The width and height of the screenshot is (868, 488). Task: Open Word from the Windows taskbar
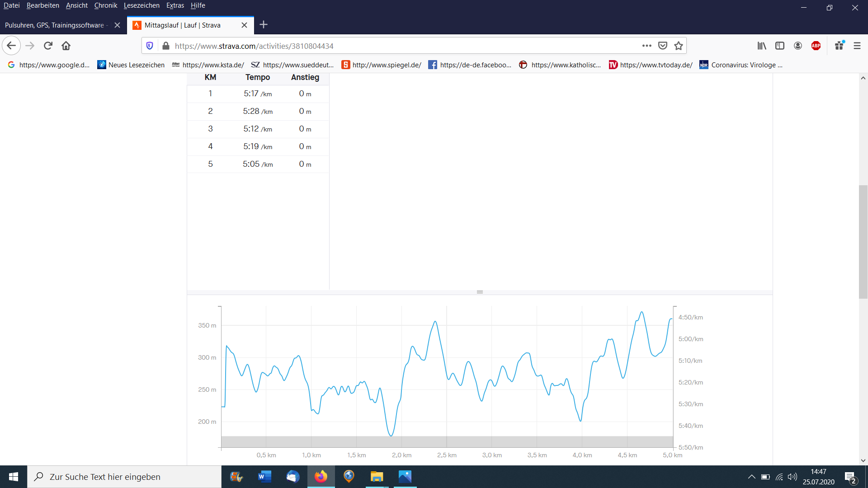(264, 477)
